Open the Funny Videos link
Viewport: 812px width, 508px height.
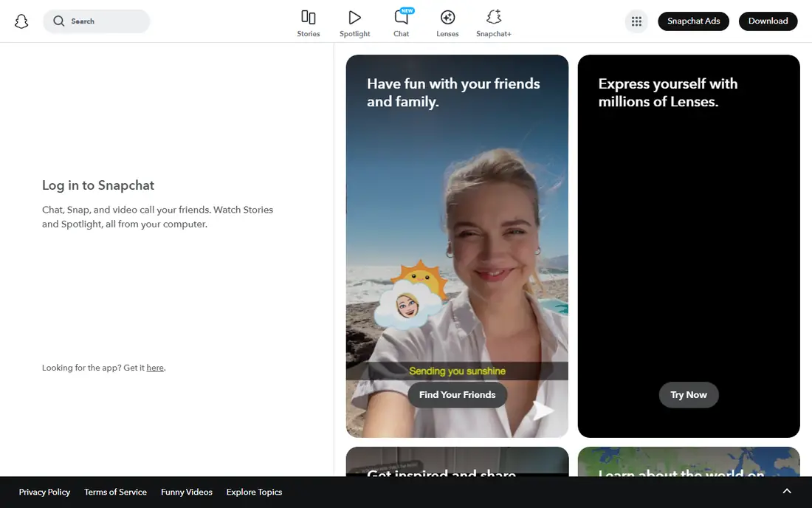click(187, 492)
